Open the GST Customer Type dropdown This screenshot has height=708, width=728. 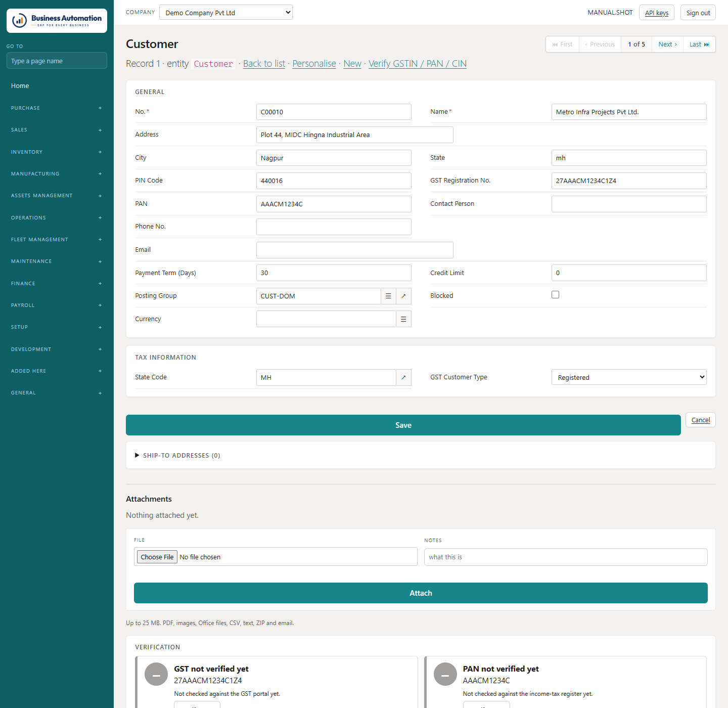click(x=629, y=377)
